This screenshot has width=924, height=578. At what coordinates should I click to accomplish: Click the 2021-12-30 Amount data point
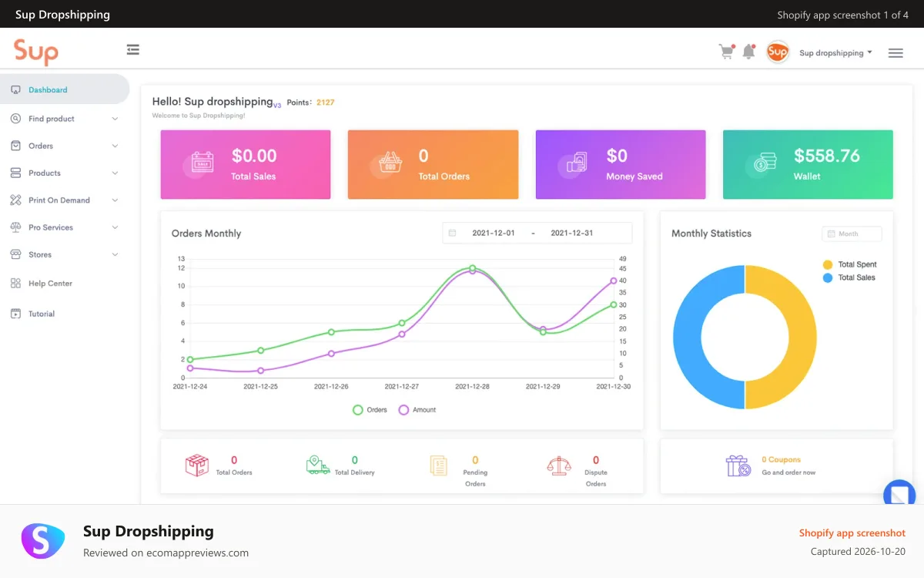[x=614, y=281]
